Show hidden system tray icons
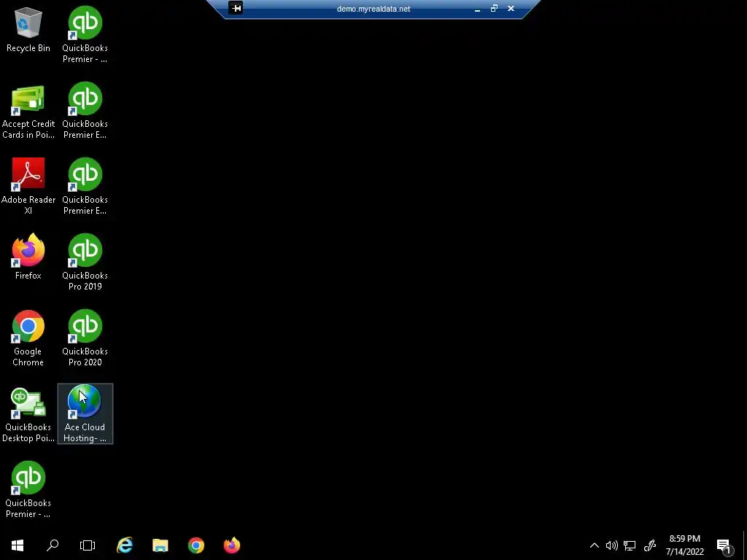Image resolution: width=747 pixels, height=560 pixels. point(594,545)
